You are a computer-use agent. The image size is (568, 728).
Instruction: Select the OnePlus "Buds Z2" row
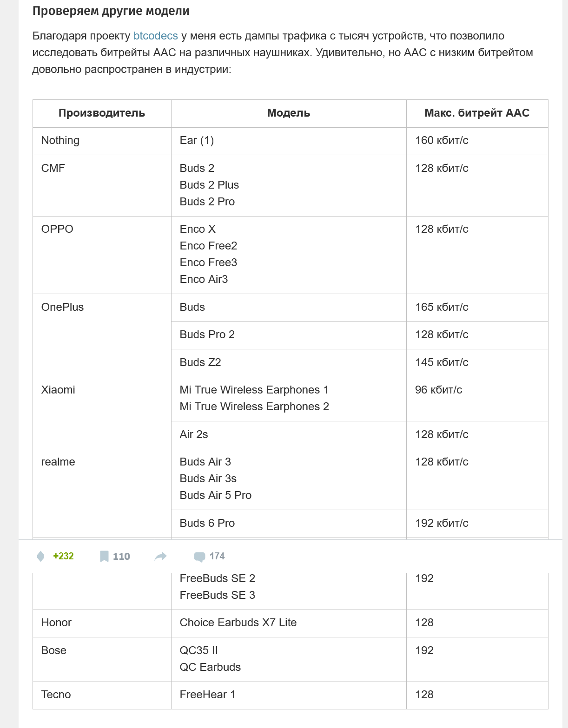(200, 362)
